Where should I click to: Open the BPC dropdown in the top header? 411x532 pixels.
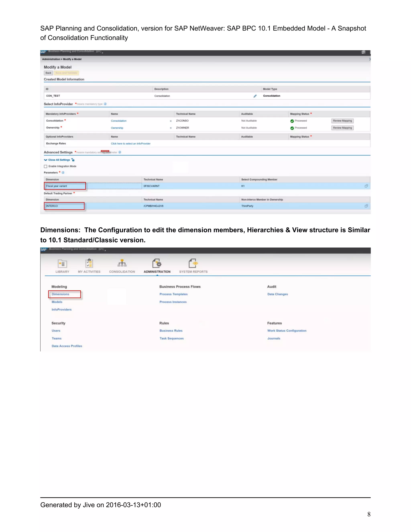point(100,52)
